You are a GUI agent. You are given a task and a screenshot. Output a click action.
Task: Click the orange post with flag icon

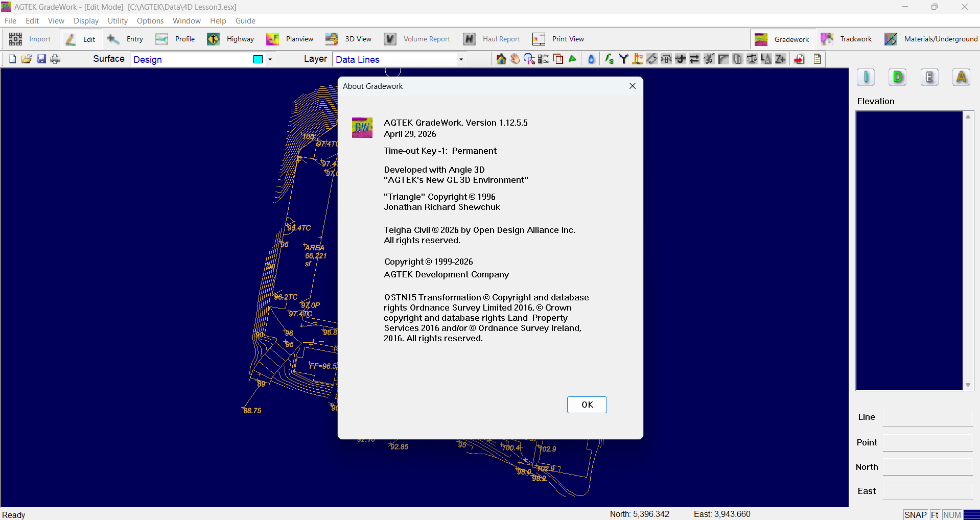(x=638, y=59)
